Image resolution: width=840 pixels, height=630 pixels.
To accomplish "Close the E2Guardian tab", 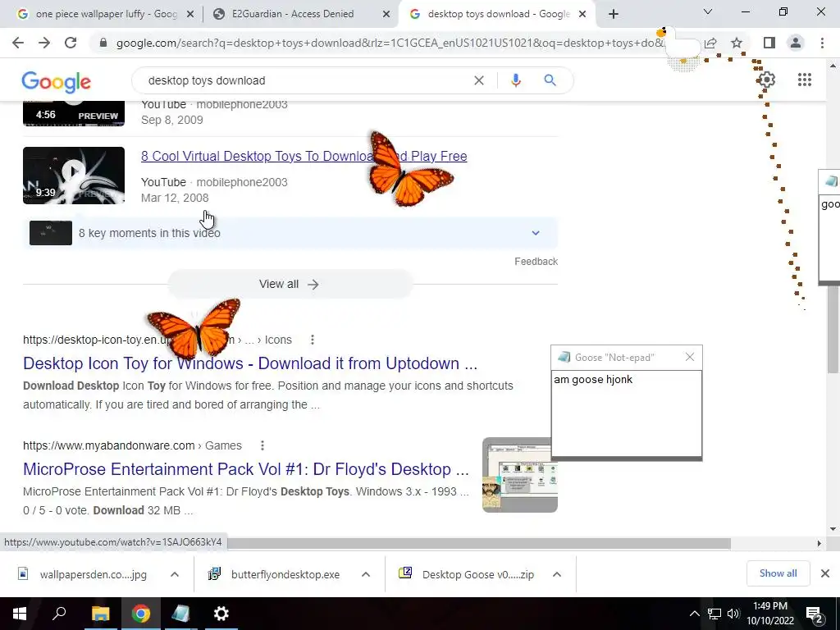I will [386, 15].
